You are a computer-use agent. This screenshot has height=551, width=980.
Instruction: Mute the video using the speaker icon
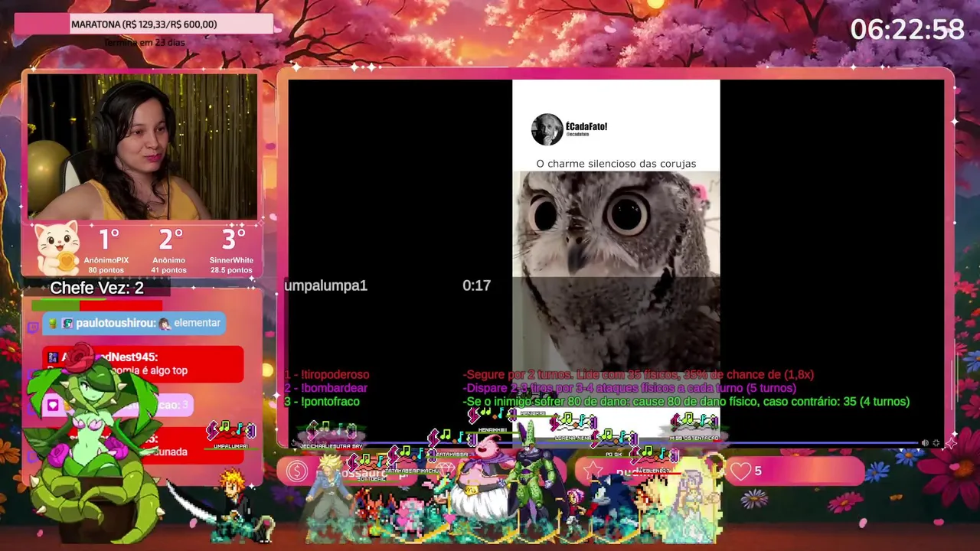click(924, 443)
